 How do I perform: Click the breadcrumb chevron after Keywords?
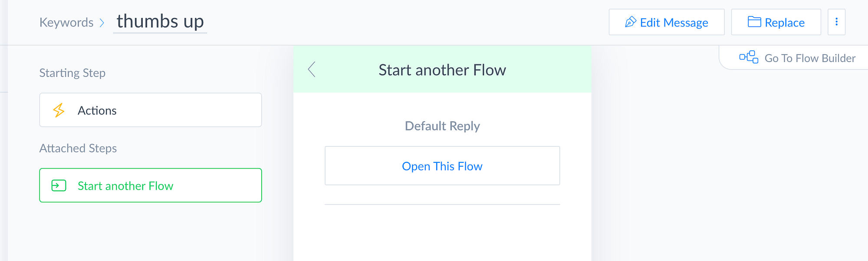pyautogui.click(x=102, y=23)
